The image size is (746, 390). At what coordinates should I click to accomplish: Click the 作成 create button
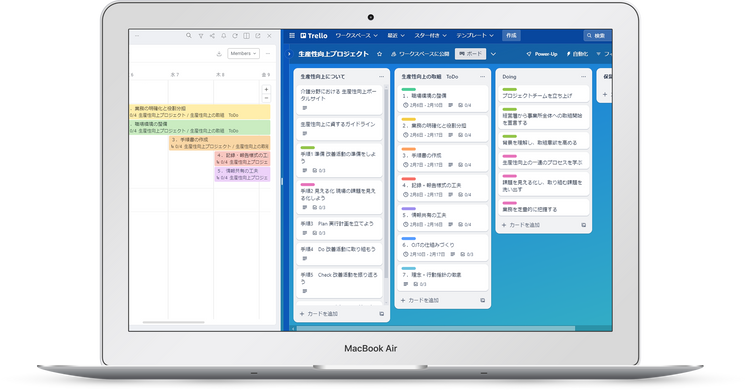(511, 36)
